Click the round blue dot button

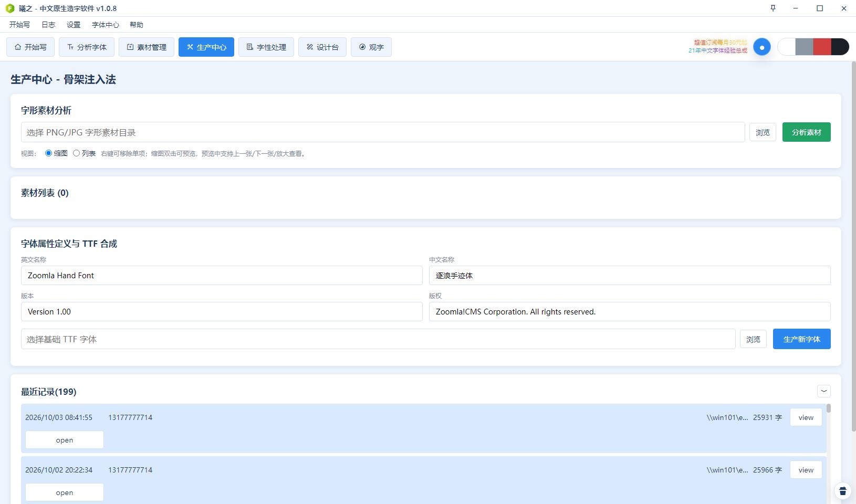coord(762,47)
